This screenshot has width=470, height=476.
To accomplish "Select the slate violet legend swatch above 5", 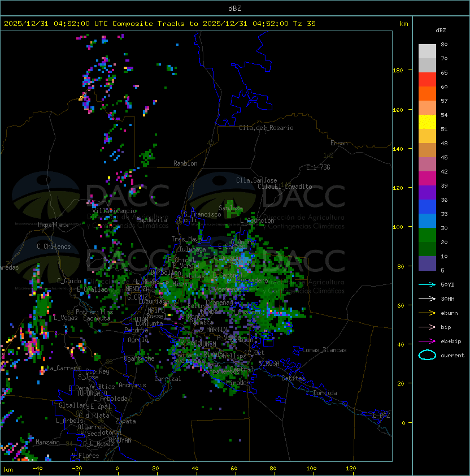I will 427,263.
